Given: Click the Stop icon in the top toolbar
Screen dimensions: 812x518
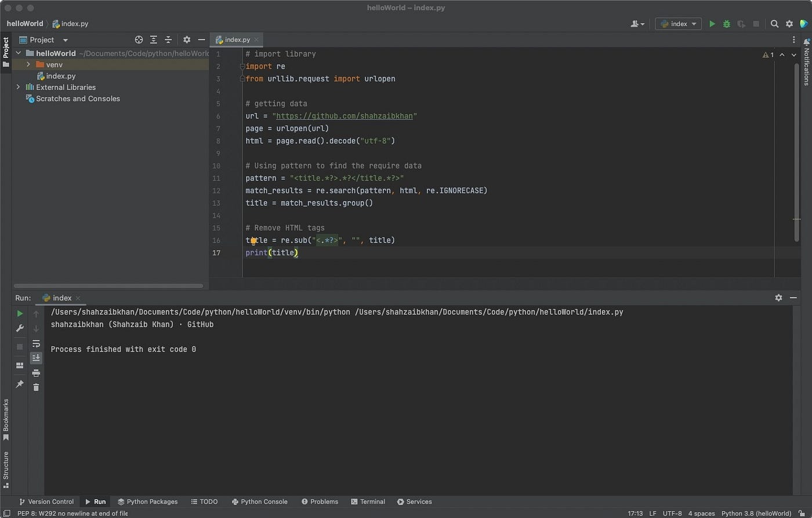Looking at the screenshot, I should pos(756,24).
